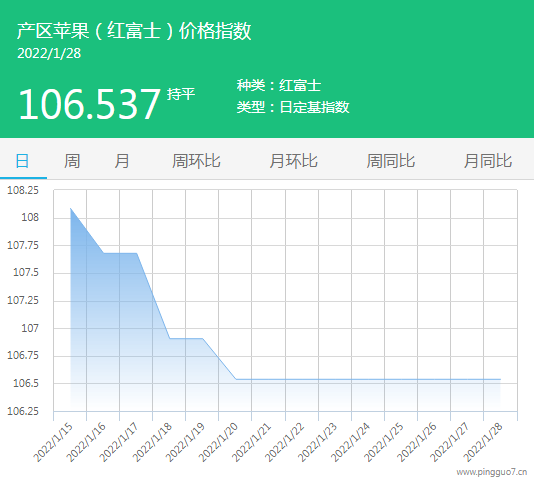Click the chart title 产区苹果（红富士）价格指数
The height and width of the screenshot is (484, 534).
[134, 31]
